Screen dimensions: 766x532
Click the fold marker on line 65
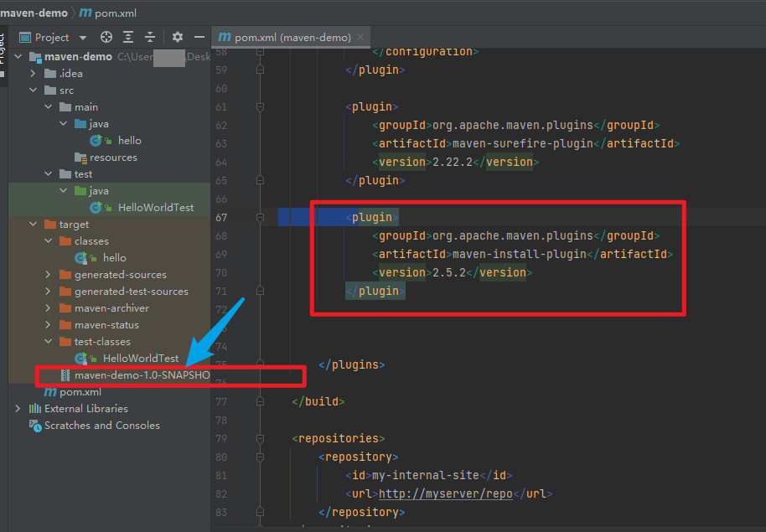point(260,180)
